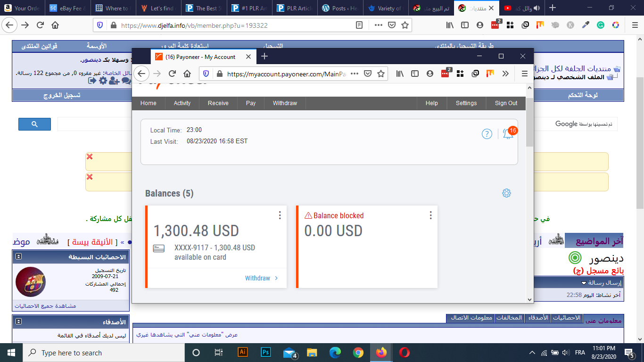Open Illustrator from Windows taskbar
The height and width of the screenshot is (362, 644).
[x=243, y=352]
